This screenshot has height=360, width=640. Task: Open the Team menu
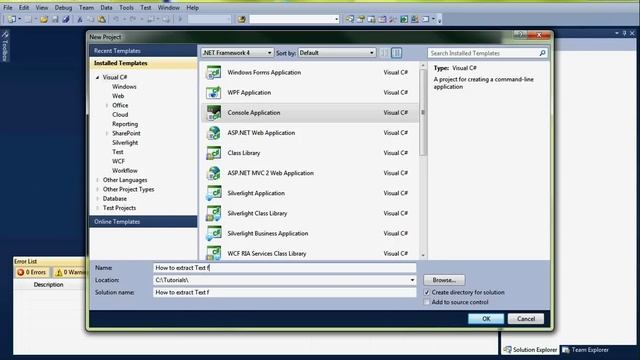coord(86,7)
